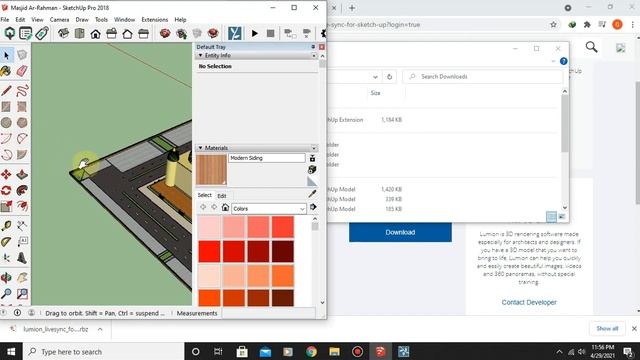The image size is (640, 360).
Task: Click the Modern Siding material name field
Action: click(x=267, y=158)
